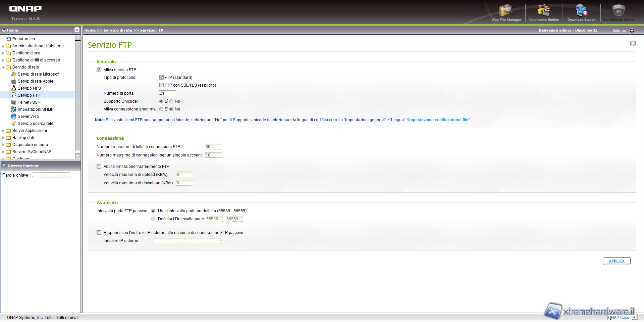
Task: Click the Disconnetti link
Action: click(x=586, y=30)
